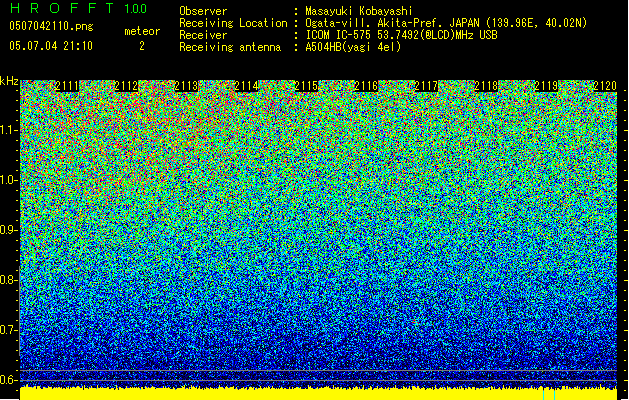The image size is (629, 400).
Task: Click the 2113 time marker
Action: point(186,86)
